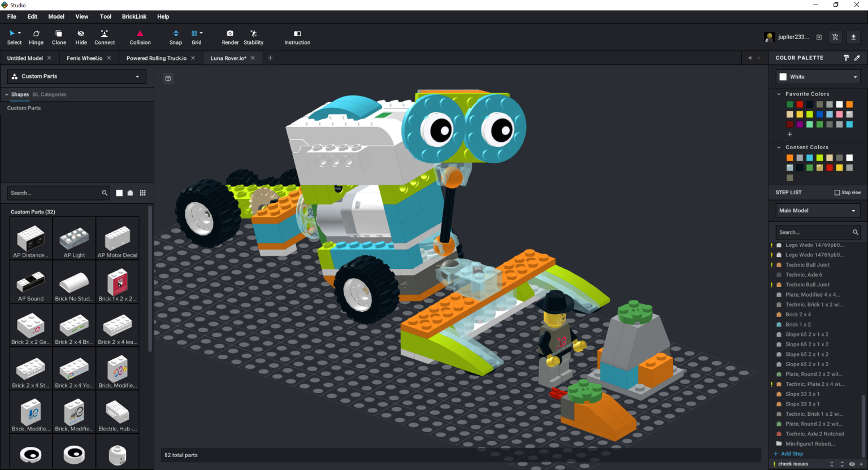Pick the orange swatch in Favorite Colors
The image size is (868, 470).
pyautogui.click(x=849, y=105)
